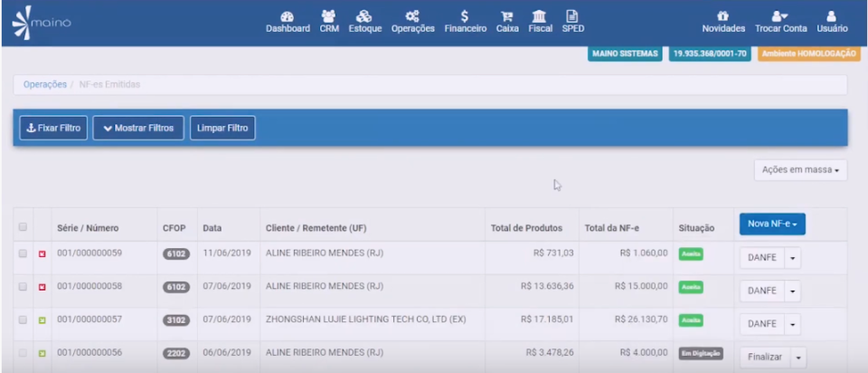Click the SPED document icon

tap(572, 16)
